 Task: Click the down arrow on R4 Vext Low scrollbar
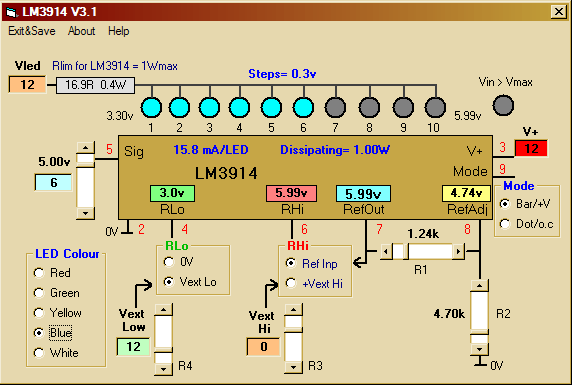(x=163, y=369)
